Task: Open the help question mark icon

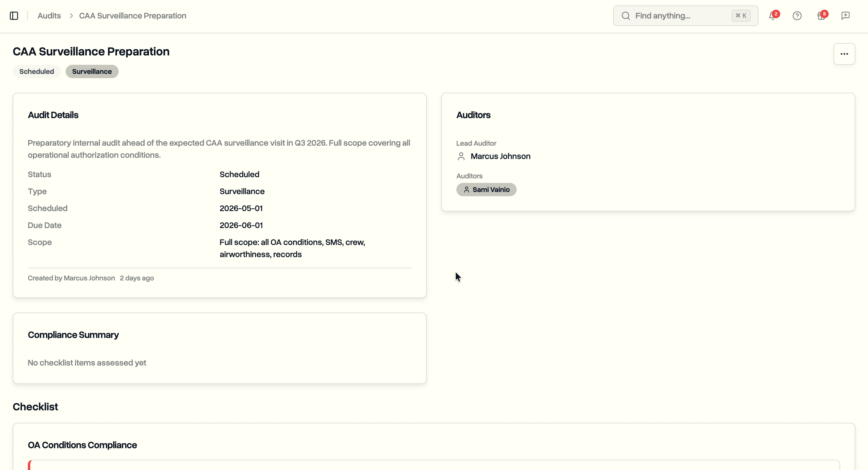Action: tap(797, 15)
